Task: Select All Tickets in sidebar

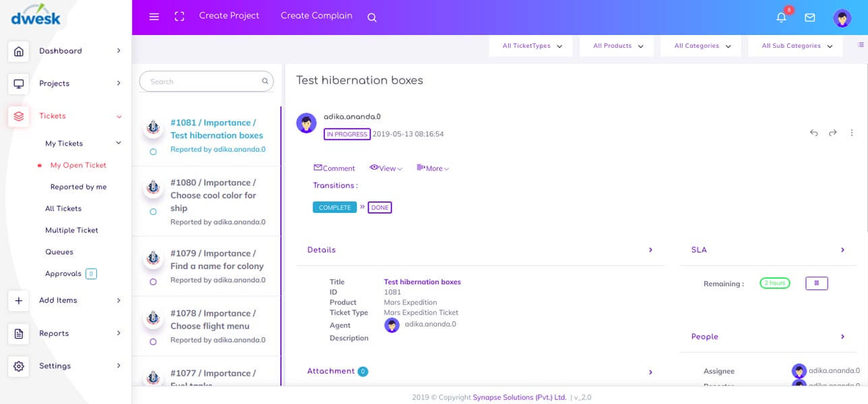Action: pos(63,209)
